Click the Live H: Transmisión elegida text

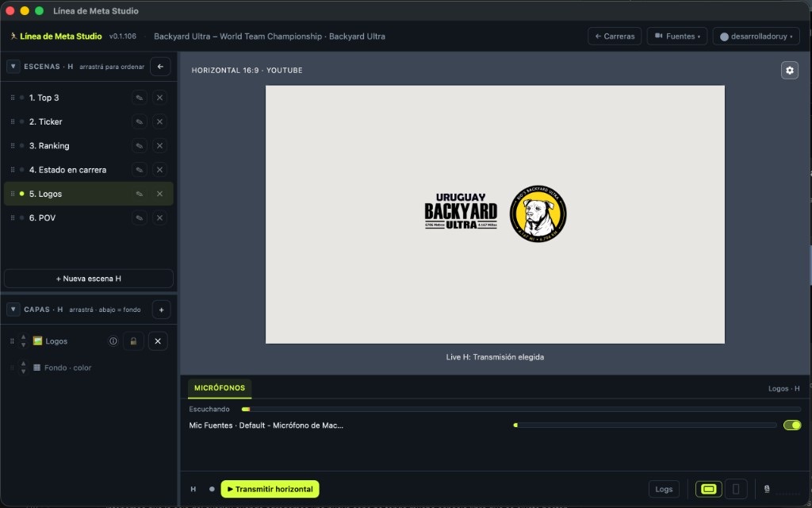tap(495, 356)
